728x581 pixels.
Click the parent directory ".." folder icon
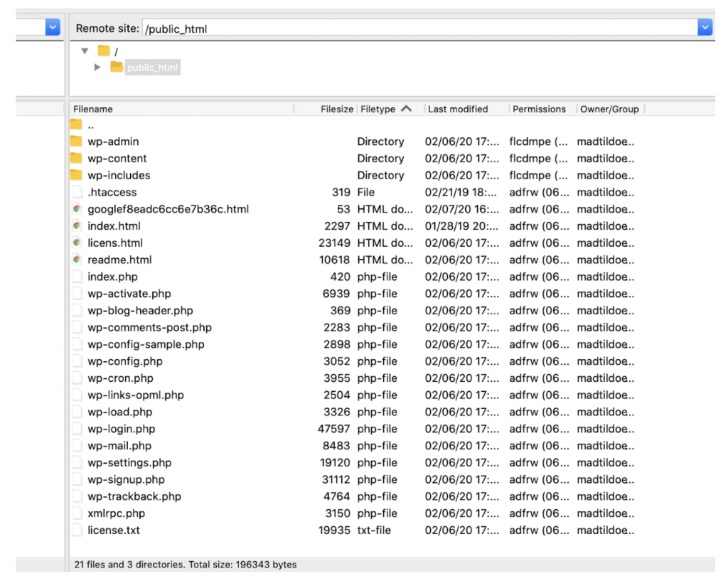click(x=76, y=124)
